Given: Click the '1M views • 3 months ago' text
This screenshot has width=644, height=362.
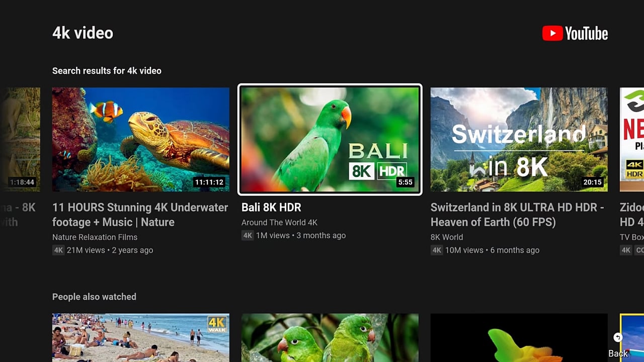Looking at the screenshot, I should 301,235.
